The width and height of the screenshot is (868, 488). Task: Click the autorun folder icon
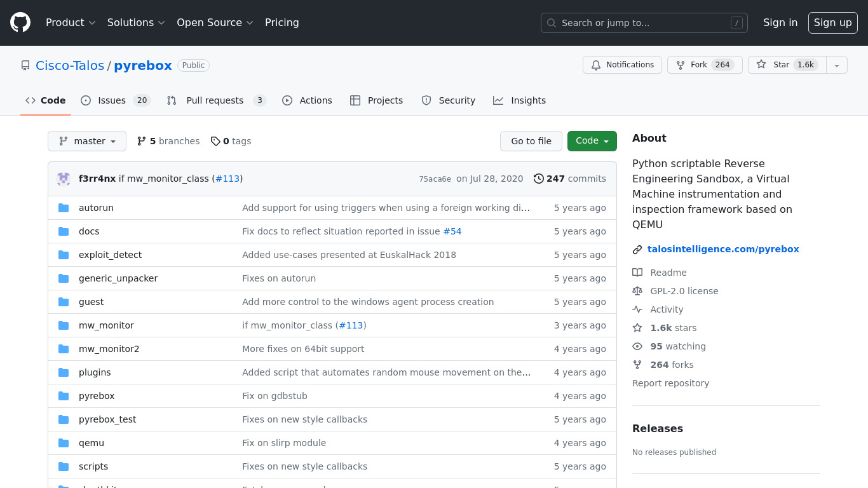click(64, 208)
